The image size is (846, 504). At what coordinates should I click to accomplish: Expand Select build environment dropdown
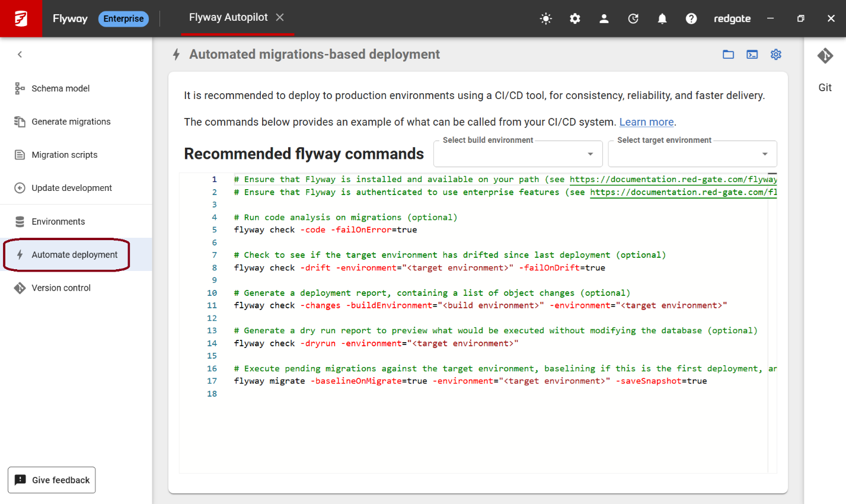click(x=518, y=154)
